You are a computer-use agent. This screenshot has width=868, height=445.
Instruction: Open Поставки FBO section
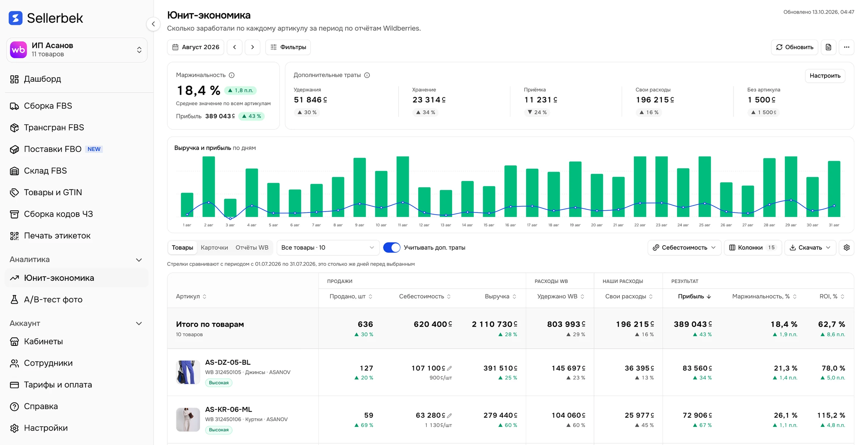click(77, 149)
